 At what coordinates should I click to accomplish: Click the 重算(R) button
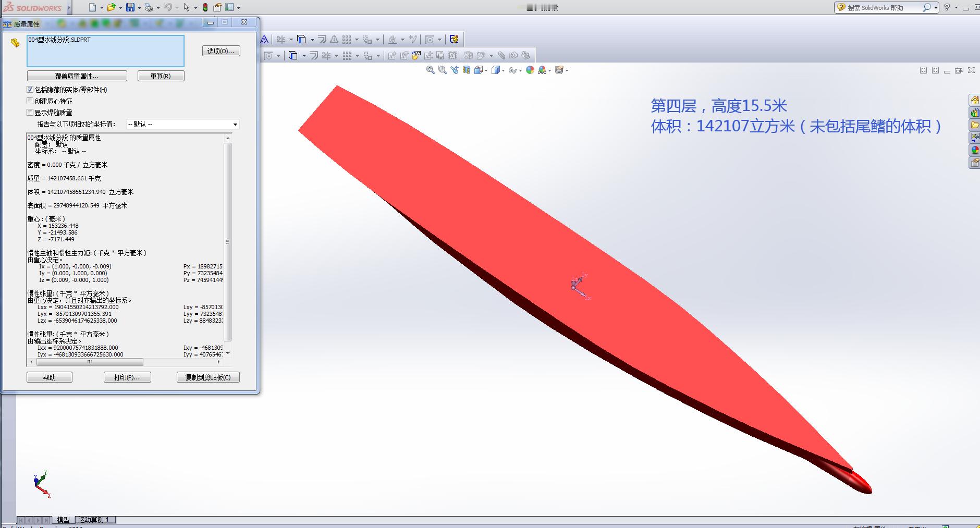[161, 76]
